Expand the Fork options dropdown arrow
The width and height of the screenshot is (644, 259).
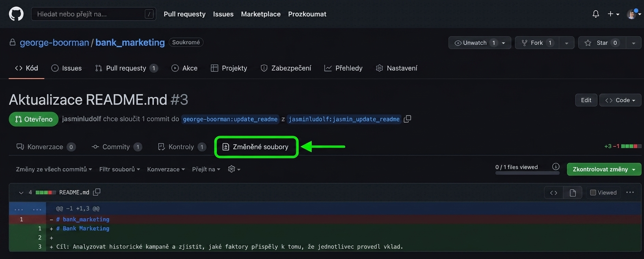[x=566, y=43]
